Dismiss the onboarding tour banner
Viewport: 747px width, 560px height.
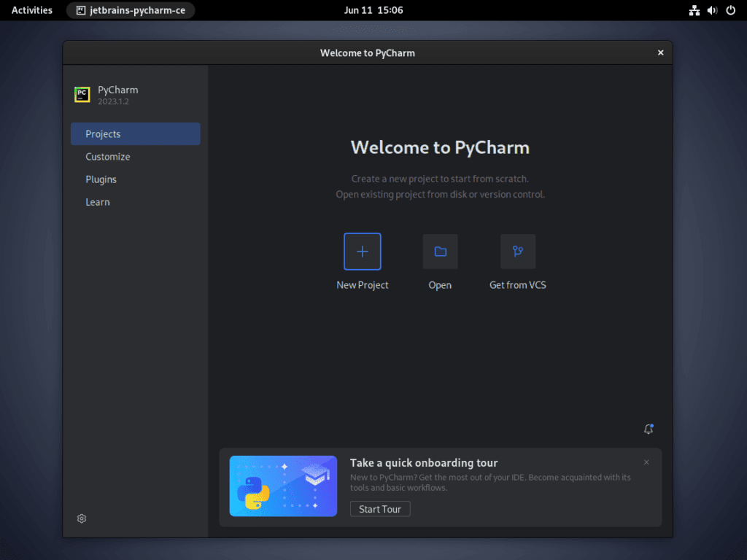[x=646, y=462]
